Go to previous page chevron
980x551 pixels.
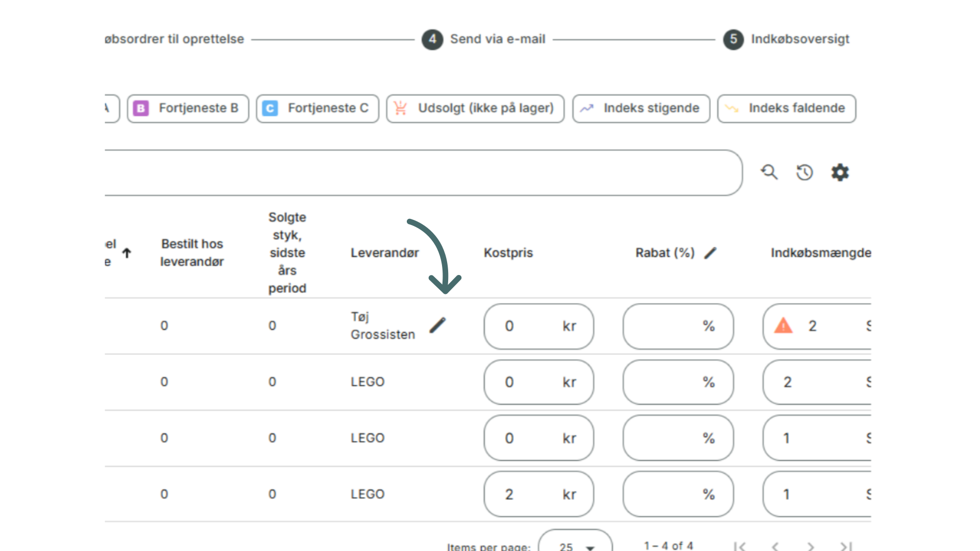[x=775, y=546]
